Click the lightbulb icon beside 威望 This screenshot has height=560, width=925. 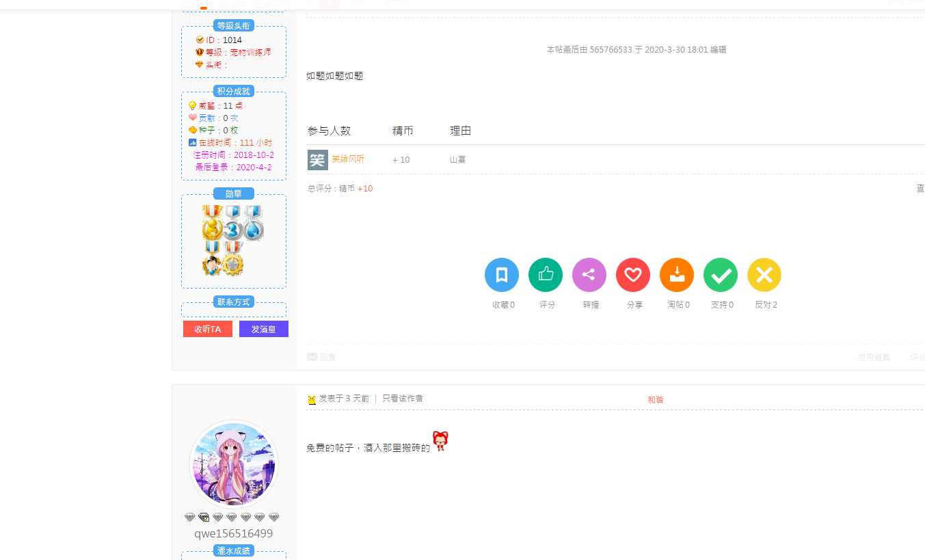click(x=193, y=105)
